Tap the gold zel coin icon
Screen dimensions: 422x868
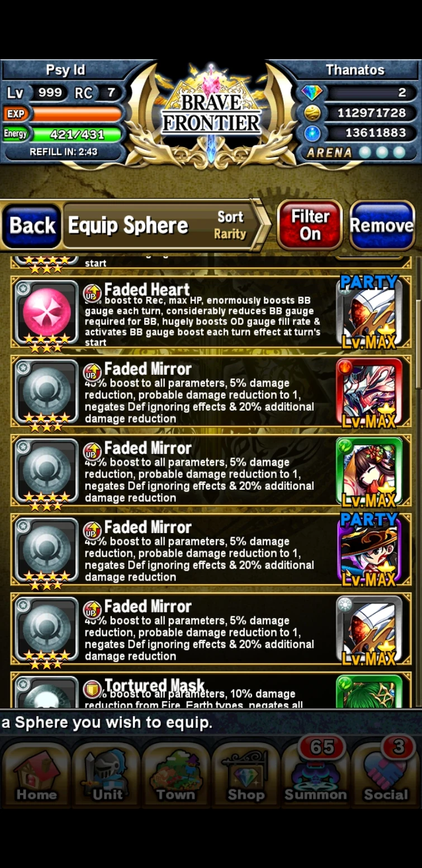click(x=312, y=113)
